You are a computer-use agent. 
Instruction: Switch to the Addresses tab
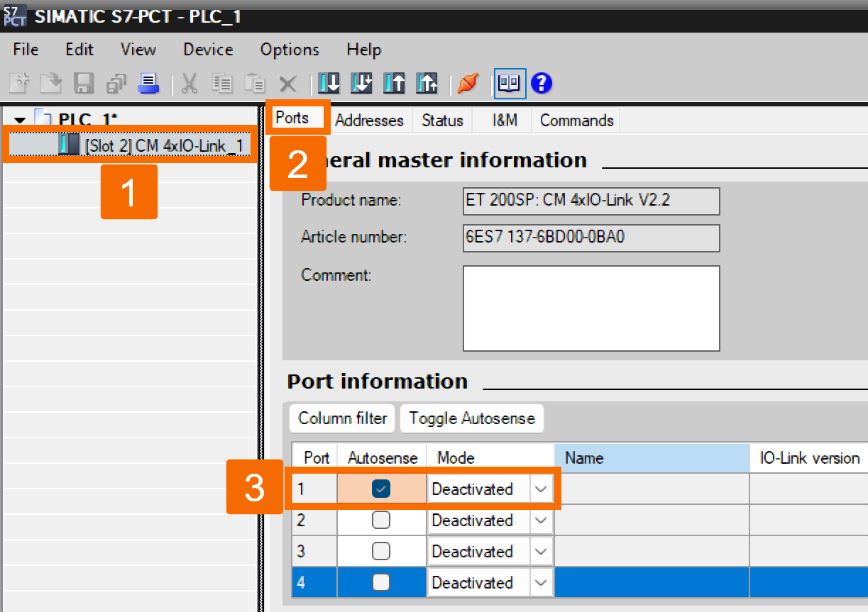[x=369, y=121]
